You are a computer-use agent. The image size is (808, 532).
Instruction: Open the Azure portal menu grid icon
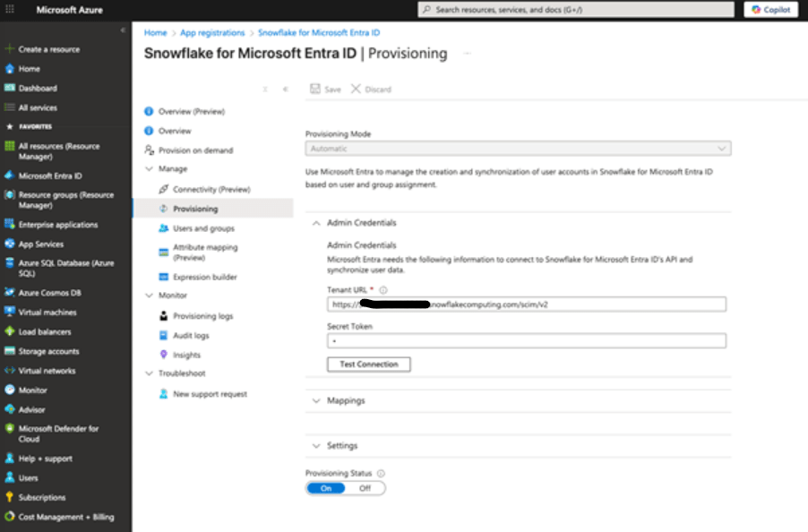point(9,9)
